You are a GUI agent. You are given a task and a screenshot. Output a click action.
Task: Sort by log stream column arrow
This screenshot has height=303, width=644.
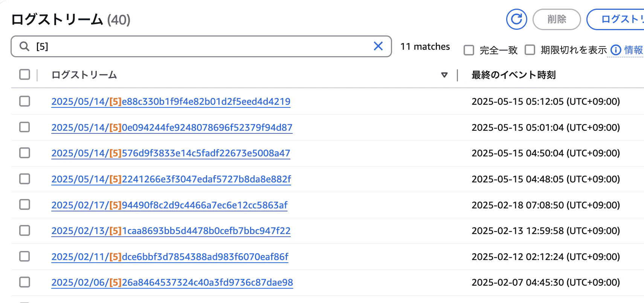[x=444, y=75]
